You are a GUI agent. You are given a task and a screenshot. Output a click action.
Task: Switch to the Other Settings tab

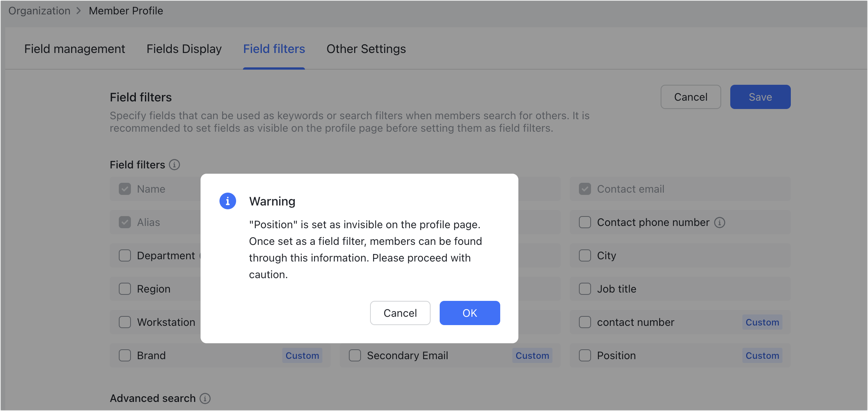(x=366, y=48)
